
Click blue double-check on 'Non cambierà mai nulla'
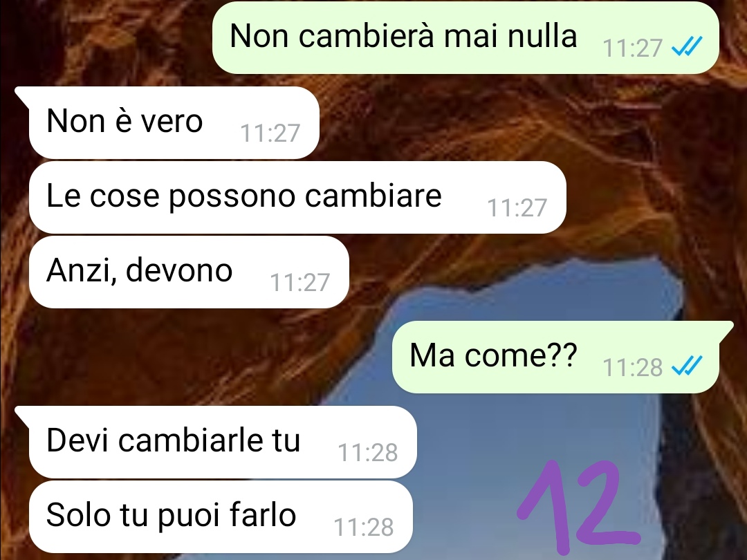(687, 47)
